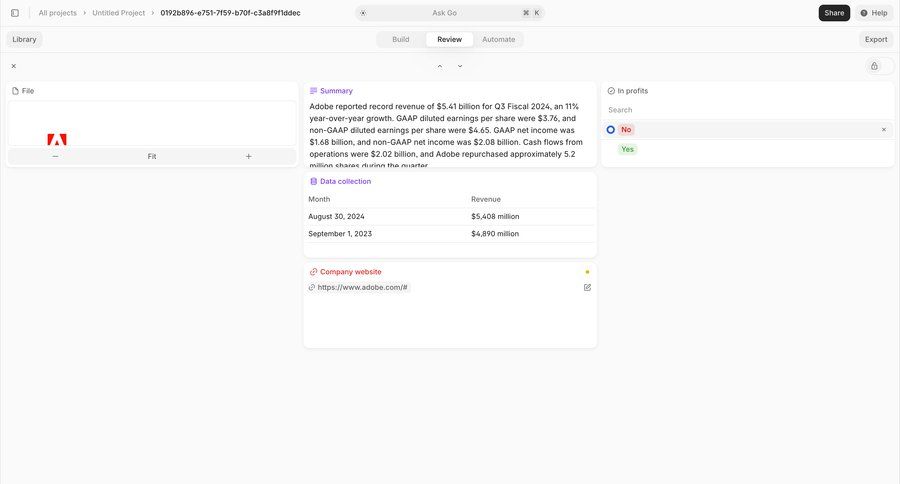Open the Build tab
This screenshot has height=484, width=900.
click(x=401, y=40)
